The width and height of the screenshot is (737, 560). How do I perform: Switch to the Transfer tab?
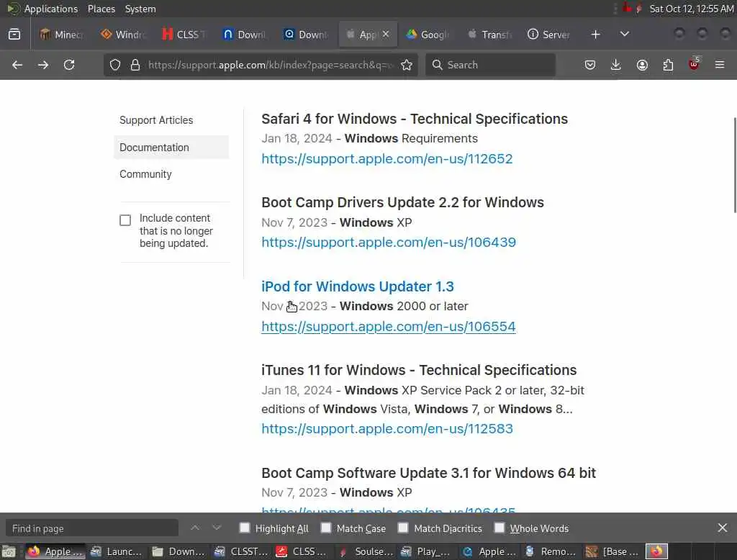[x=489, y=35]
